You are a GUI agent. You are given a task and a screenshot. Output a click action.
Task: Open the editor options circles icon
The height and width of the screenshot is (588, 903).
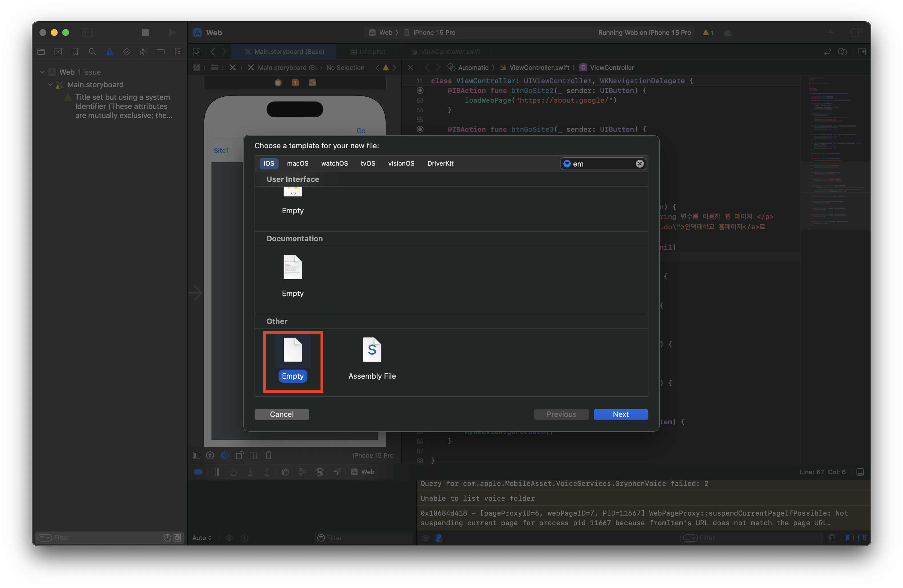point(842,52)
